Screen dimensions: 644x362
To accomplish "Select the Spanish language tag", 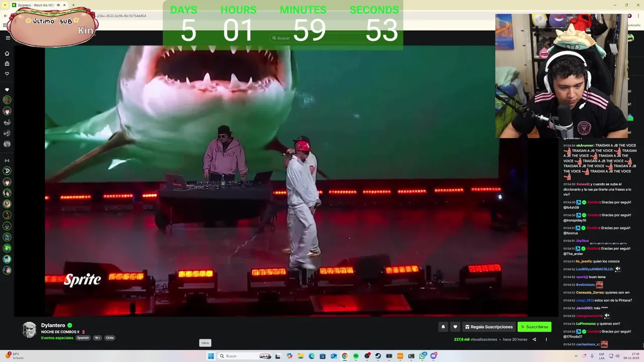I will [x=83, y=338].
